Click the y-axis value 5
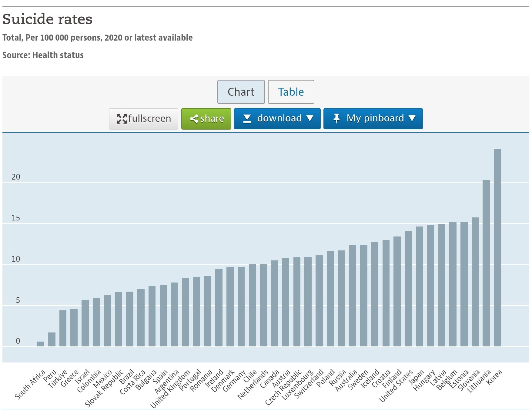 point(18,300)
